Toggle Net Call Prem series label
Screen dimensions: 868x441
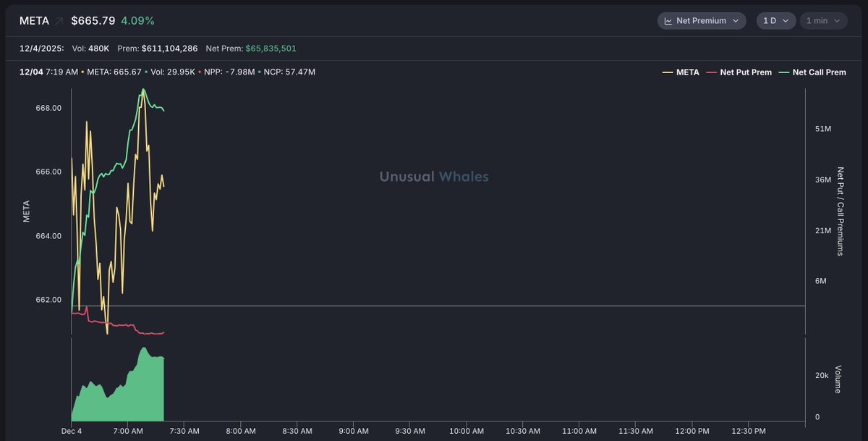[819, 72]
